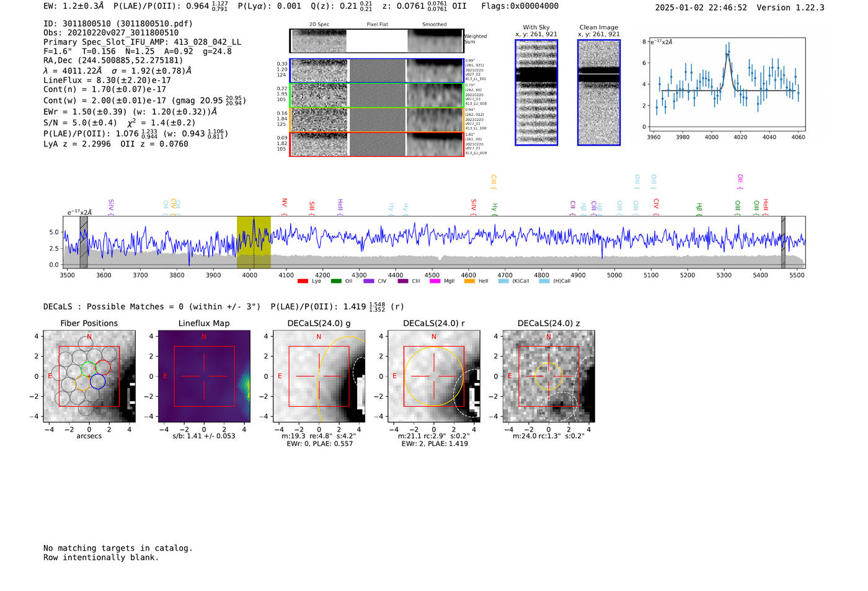The width and height of the screenshot is (868, 591).
Task: Open the Fiber Positions image
Action: point(89,376)
